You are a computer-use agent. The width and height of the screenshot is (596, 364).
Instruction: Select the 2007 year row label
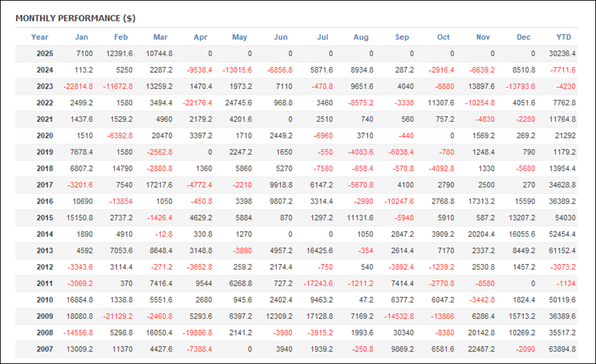pos(45,349)
